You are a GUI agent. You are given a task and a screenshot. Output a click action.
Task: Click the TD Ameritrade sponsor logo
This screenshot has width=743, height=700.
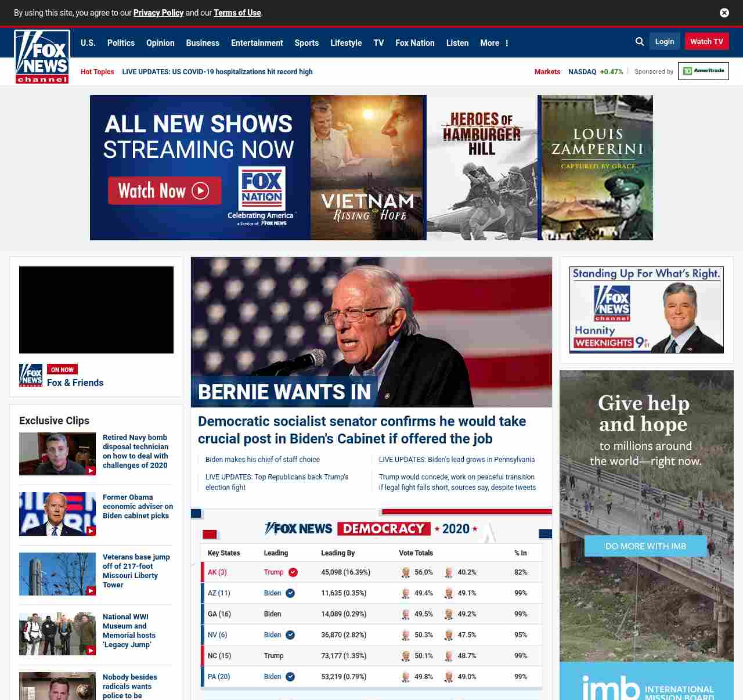(x=703, y=71)
